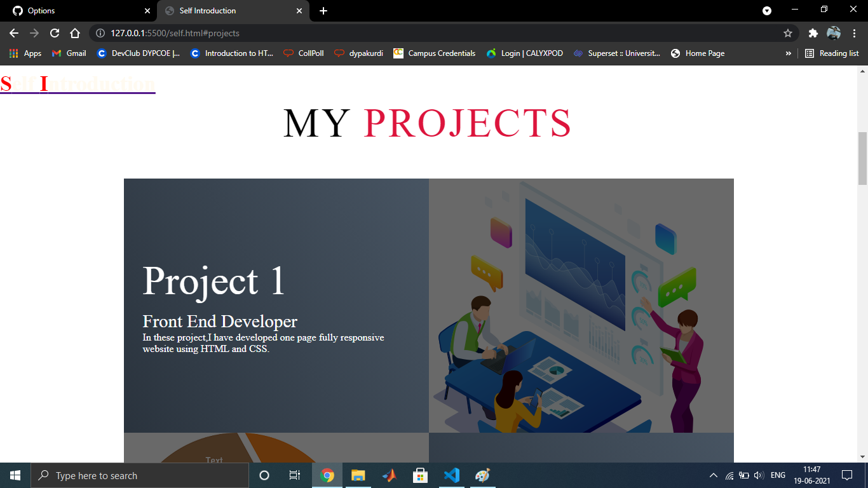Screen dimensions: 868x488
Task: Open the browser home page icon
Action: pos(75,33)
